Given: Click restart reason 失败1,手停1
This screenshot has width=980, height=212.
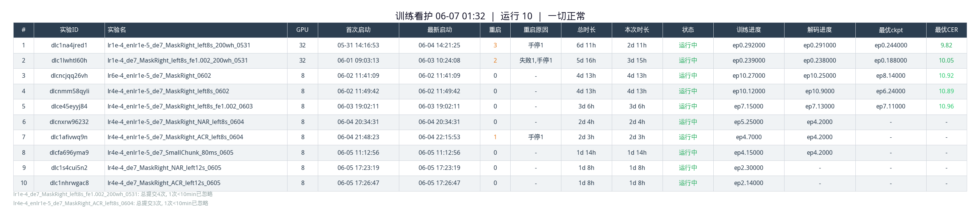Looking at the screenshot, I should (x=536, y=61).
